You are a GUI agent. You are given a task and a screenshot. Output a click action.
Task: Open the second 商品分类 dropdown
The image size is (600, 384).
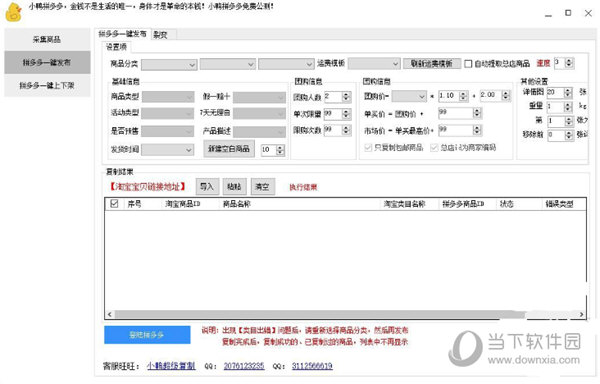pyautogui.click(x=228, y=64)
